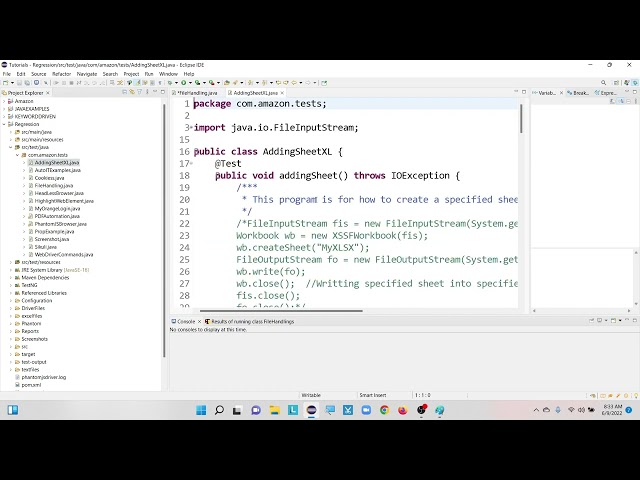Click the Last Edit Location arrow icon
The image size is (640, 480).
(279, 83)
